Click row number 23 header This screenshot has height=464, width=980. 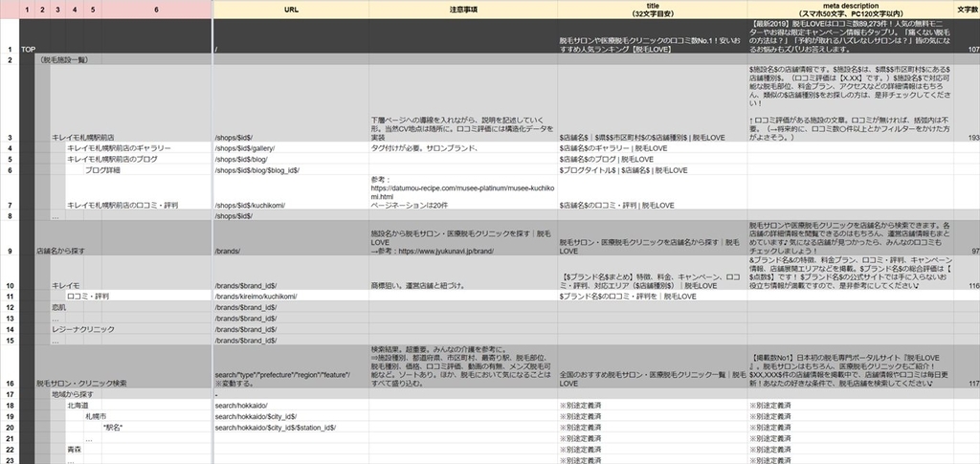click(x=10, y=460)
